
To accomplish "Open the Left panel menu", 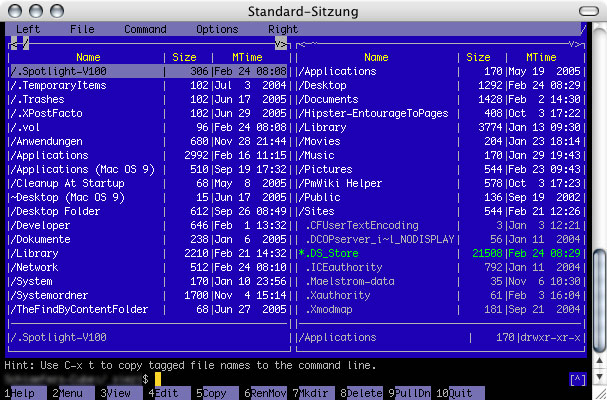I will pyautogui.click(x=28, y=30).
